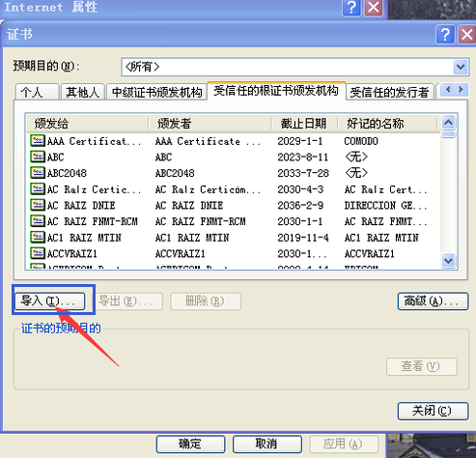Open the 个人 tab
Viewport: 476px width, 458px height.
38,92
